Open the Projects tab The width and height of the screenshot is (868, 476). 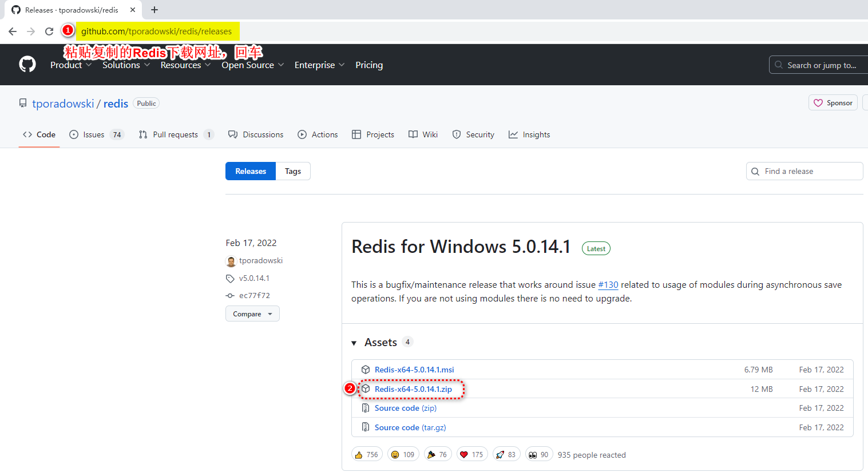[373, 134]
